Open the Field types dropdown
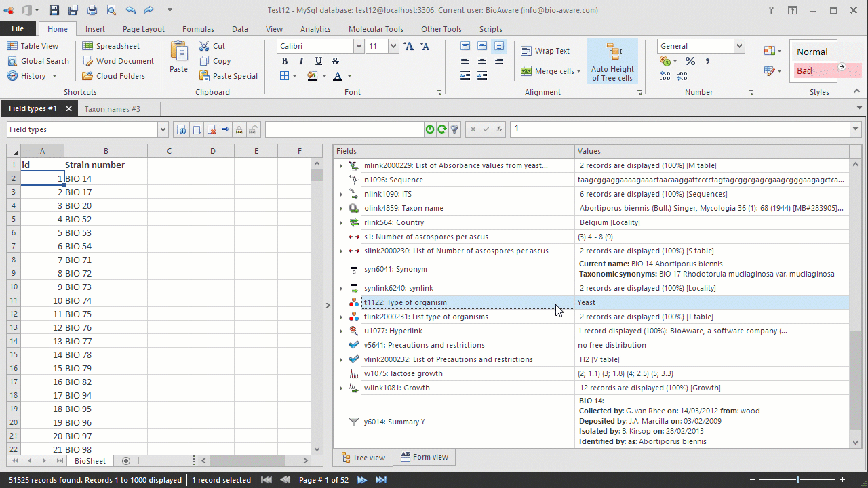 [162, 129]
